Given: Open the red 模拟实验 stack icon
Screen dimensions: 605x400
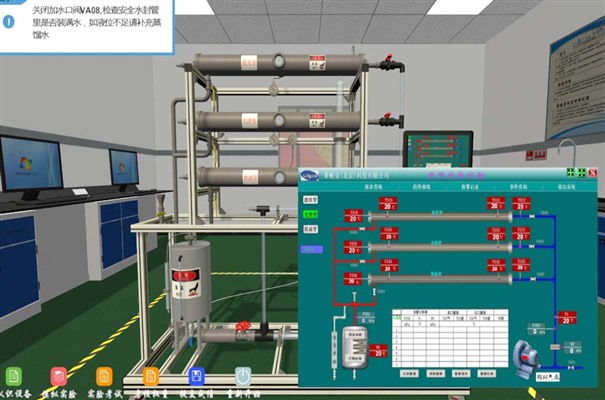Looking at the screenshot, I should pyautogui.click(x=59, y=376).
